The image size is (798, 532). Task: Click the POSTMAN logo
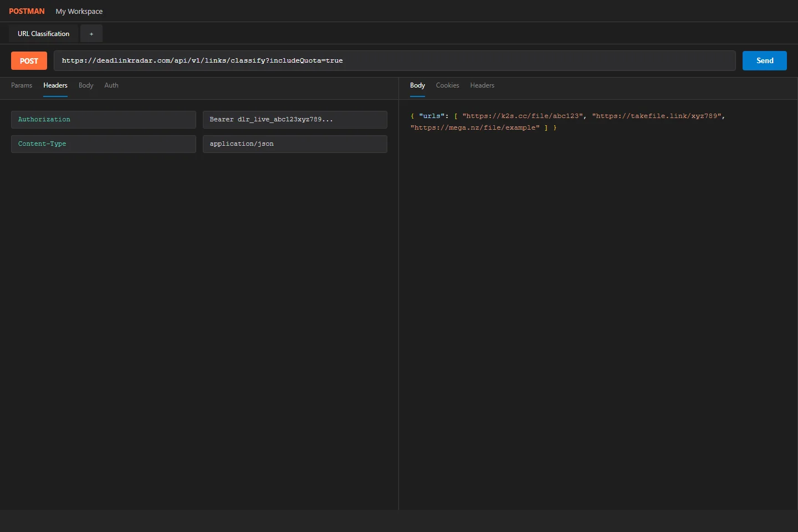(x=27, y=11)
